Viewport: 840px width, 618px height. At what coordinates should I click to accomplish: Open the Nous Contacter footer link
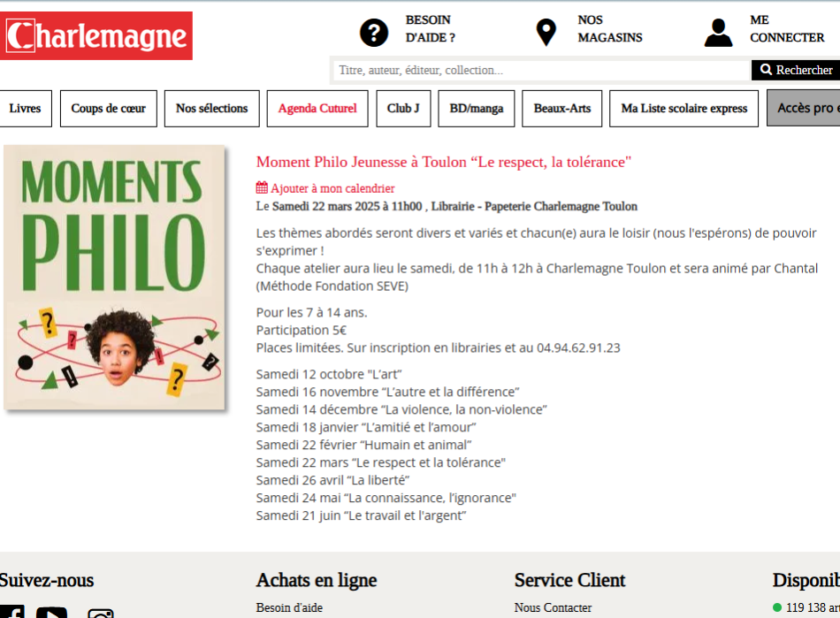pos(553,607)
